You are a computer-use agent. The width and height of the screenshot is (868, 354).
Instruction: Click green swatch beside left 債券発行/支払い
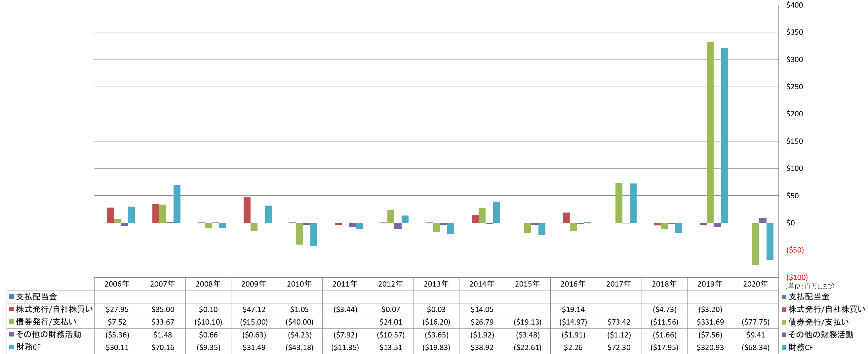point(11,322)
